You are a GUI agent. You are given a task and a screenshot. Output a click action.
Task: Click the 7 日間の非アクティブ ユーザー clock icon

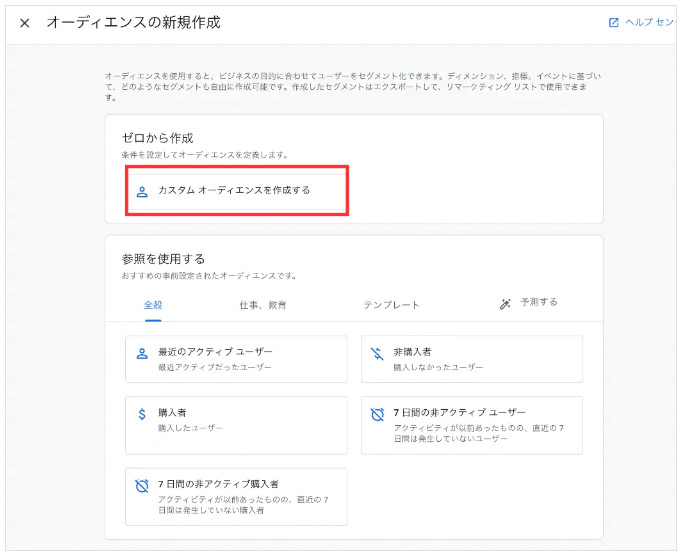click(377, 414)
